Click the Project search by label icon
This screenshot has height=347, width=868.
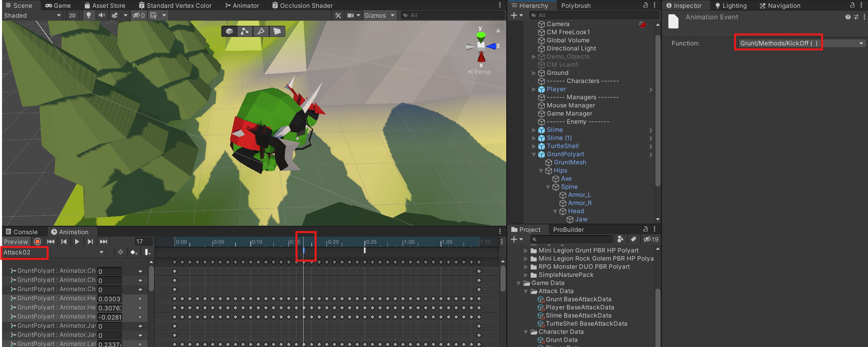pos(633,239)
